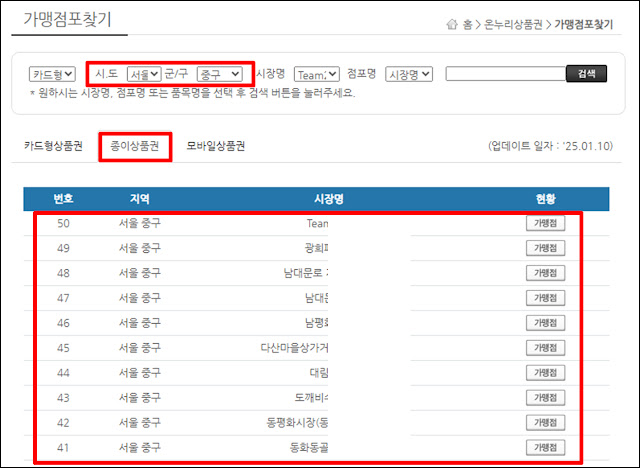Click market name Team in row 50
Image resolution: width=640 pixels, height=468 pixels.
pyautogui.click(x=317, y=223)
